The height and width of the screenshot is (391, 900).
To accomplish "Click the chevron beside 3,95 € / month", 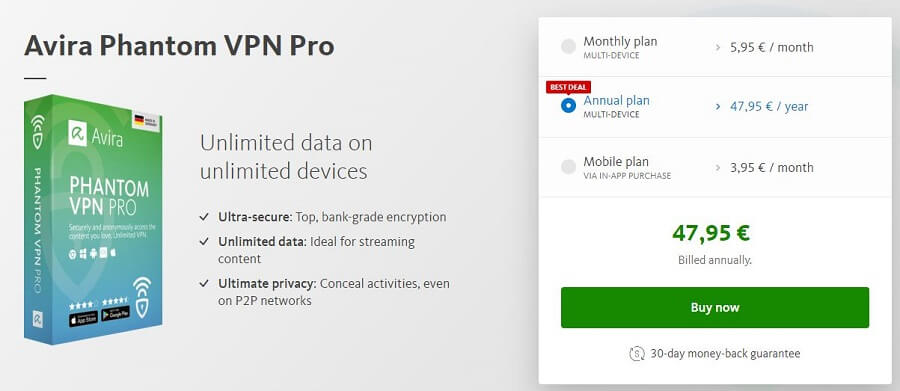I will click(718, 168).
